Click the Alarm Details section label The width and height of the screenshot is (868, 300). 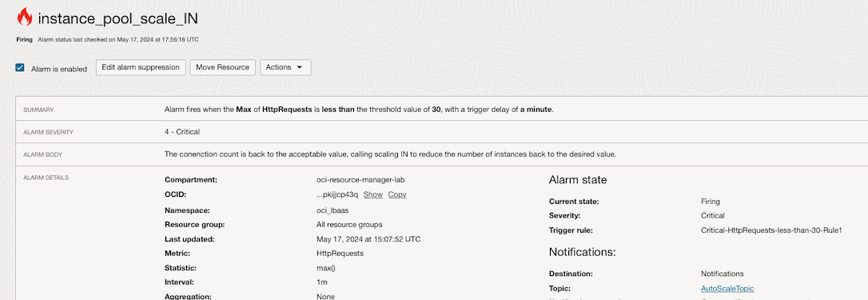(x=46, y=178)
